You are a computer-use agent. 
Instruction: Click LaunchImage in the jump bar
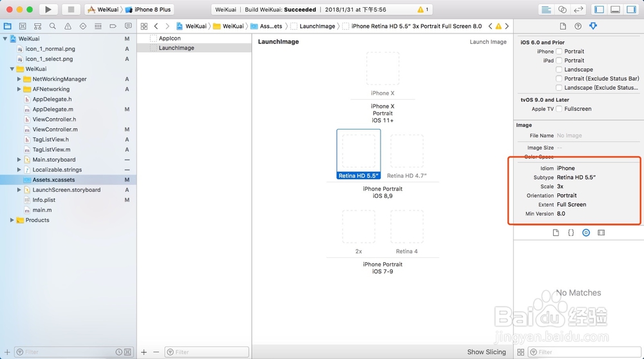[x=313, y=26]
